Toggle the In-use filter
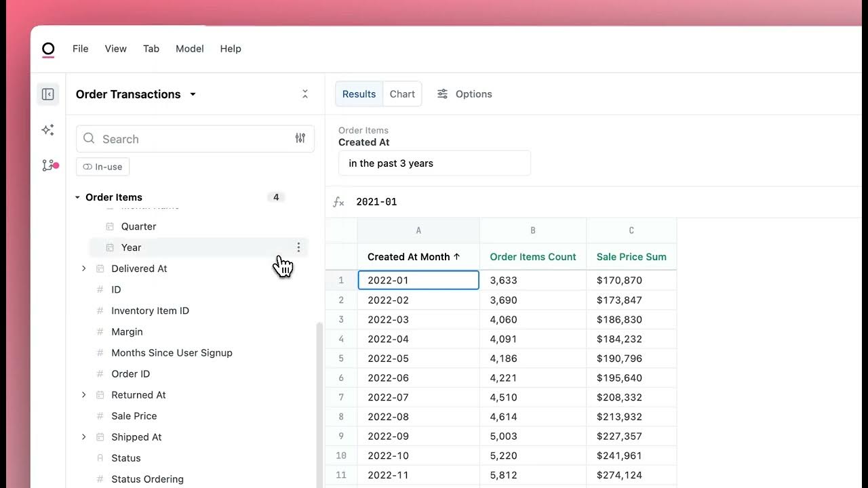This screenshot has height=488, width=868. tap(102, 167)
